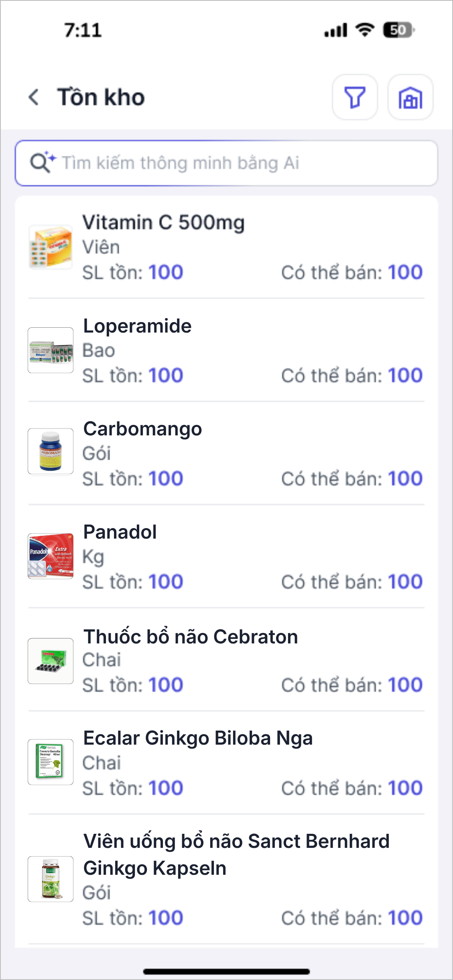Tap Ecalar Ginkgo Biloba thumbnail
The height and width of the screenshot is (980, 453).
(51, 762)
